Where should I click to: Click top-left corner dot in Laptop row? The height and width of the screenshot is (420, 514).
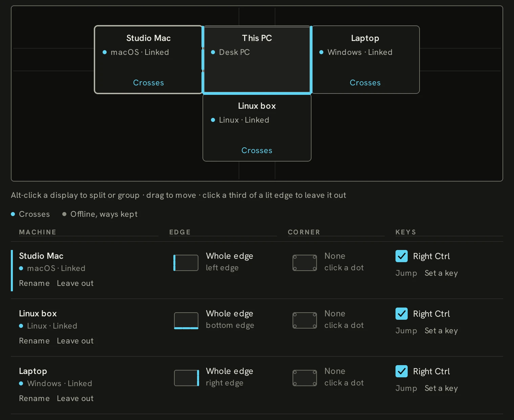click(x=295, y=372)
